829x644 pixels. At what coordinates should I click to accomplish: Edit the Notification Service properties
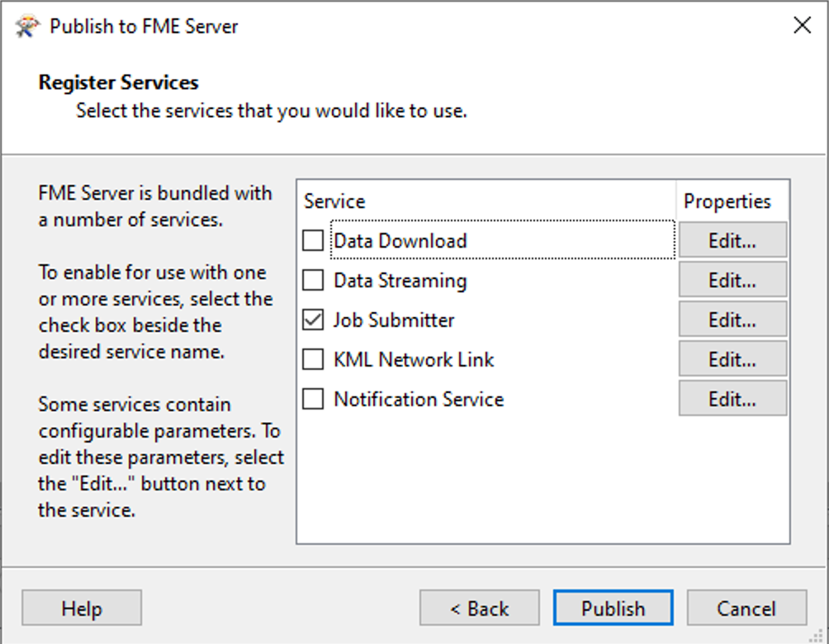click(732, 398)
